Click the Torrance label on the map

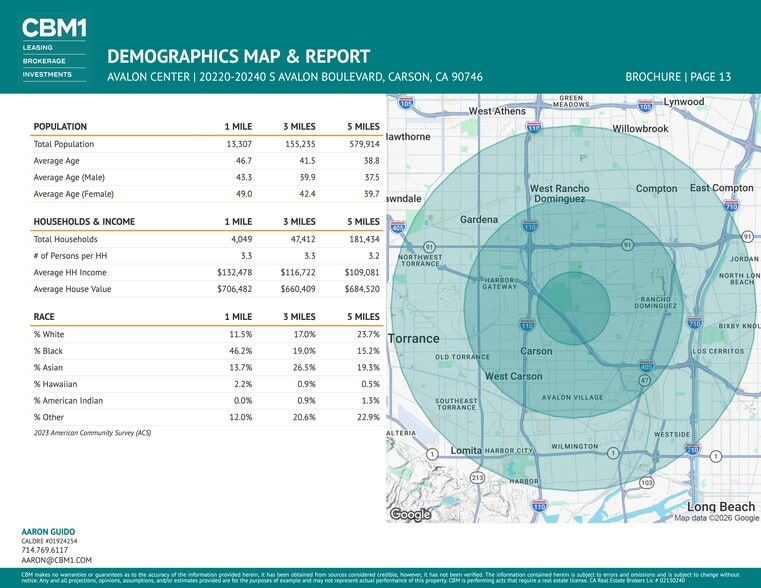[x=414, y=339]
